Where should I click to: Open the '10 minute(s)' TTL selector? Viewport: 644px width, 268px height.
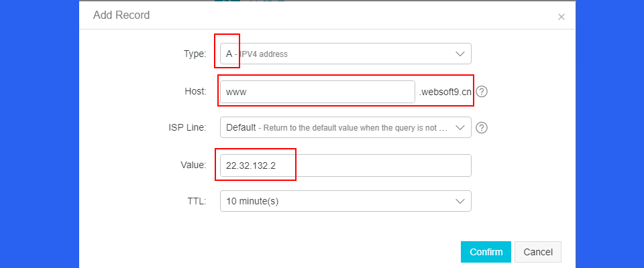[345, 201]
